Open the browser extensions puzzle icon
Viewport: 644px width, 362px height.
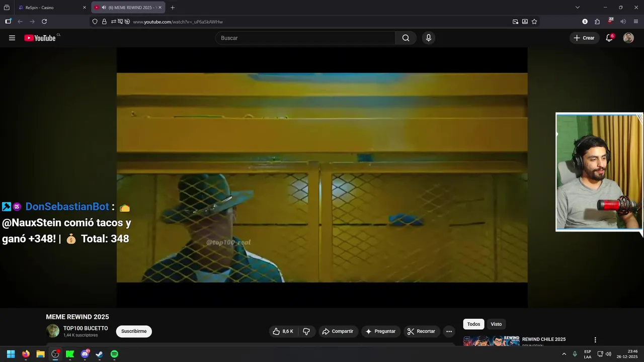(597, 22)
